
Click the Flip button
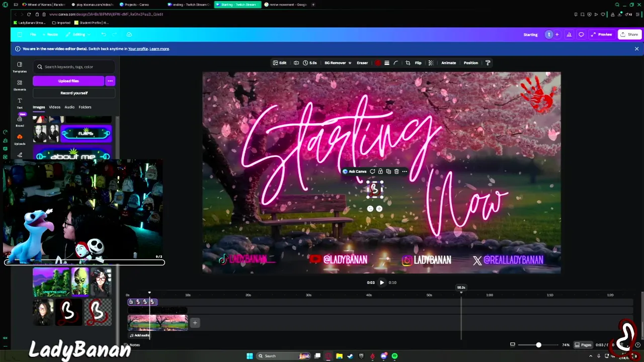pos(418,63)
